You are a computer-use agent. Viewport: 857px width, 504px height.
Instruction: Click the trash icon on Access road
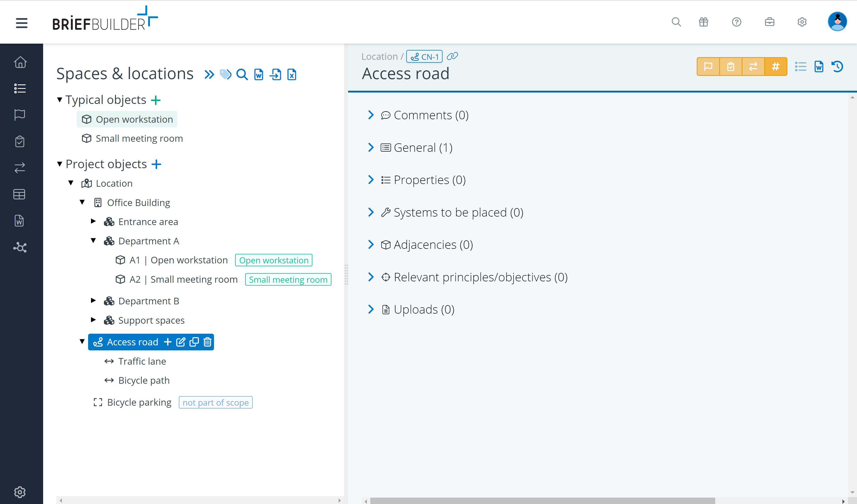pyautogui.click(x=207, y=342)
